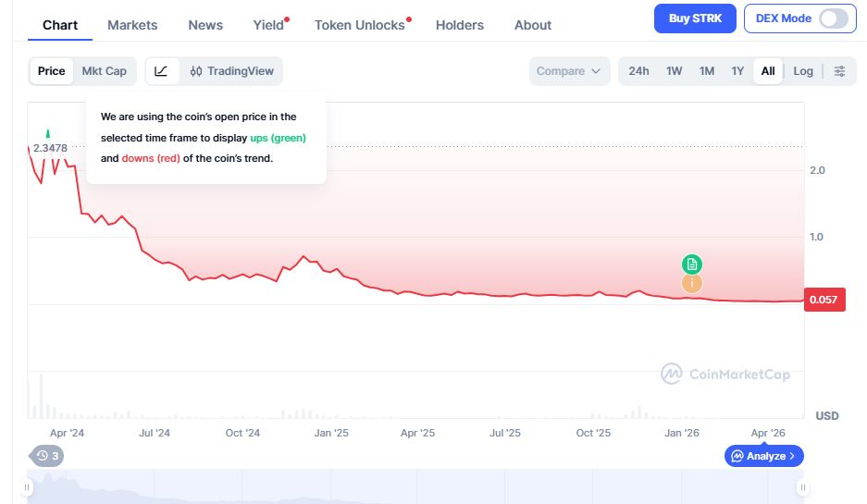Click the Buy STRK button
Screen dimensions: 867x504
695,18
